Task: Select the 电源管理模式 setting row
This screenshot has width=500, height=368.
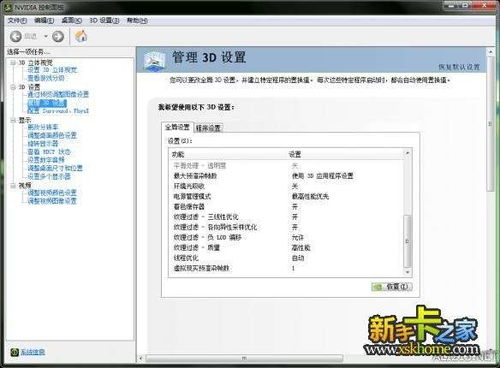Action: [x=287, y=196]
